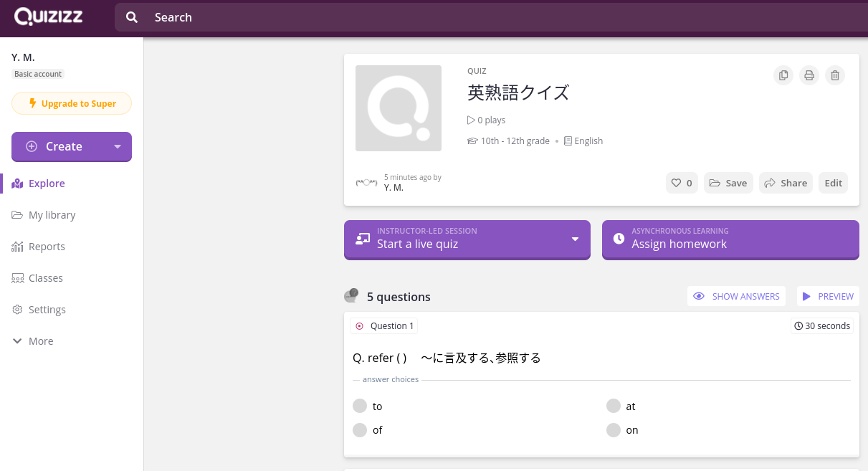Image resolution: width=868 pixels, height=471 pixels.
Task: Select answer choice 'to' for Question 1
Action: [x=360, y=406]
